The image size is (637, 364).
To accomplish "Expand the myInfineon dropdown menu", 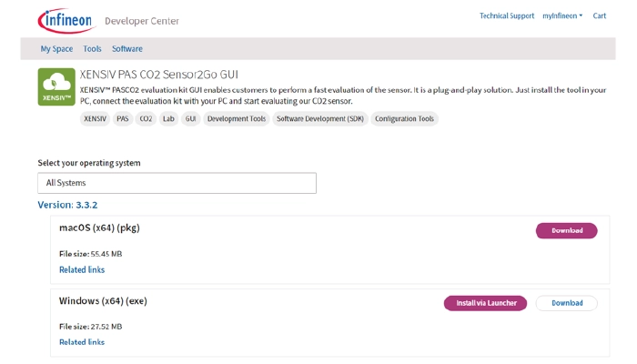I will [562, 15].
